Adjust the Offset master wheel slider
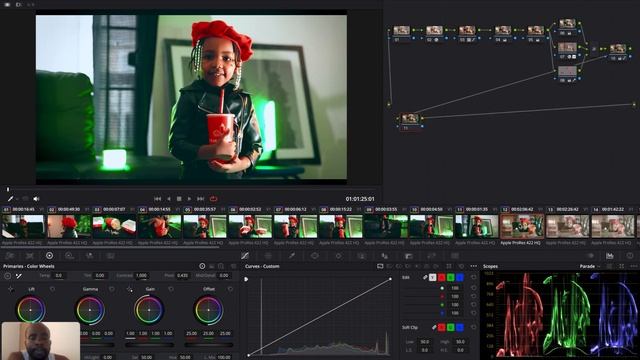Image resolution: width=640 pixels, height=360 pixels. pos(208,345)
